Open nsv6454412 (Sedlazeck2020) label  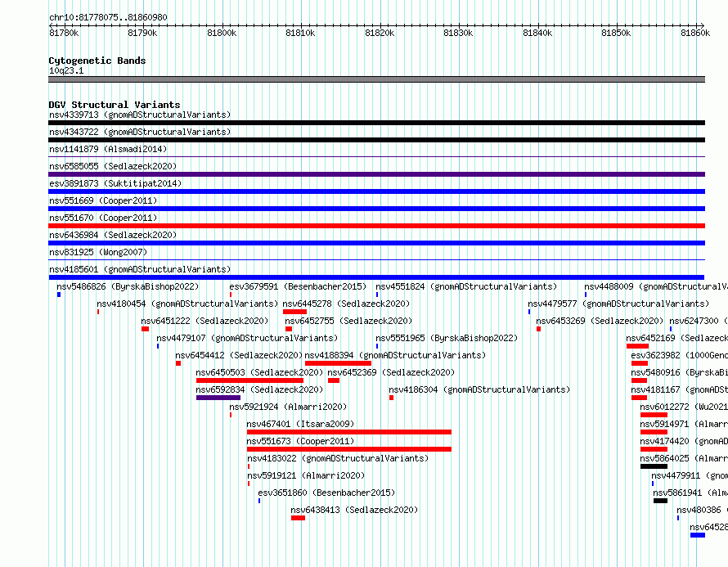pyautogui.click(x=239, y=355)
